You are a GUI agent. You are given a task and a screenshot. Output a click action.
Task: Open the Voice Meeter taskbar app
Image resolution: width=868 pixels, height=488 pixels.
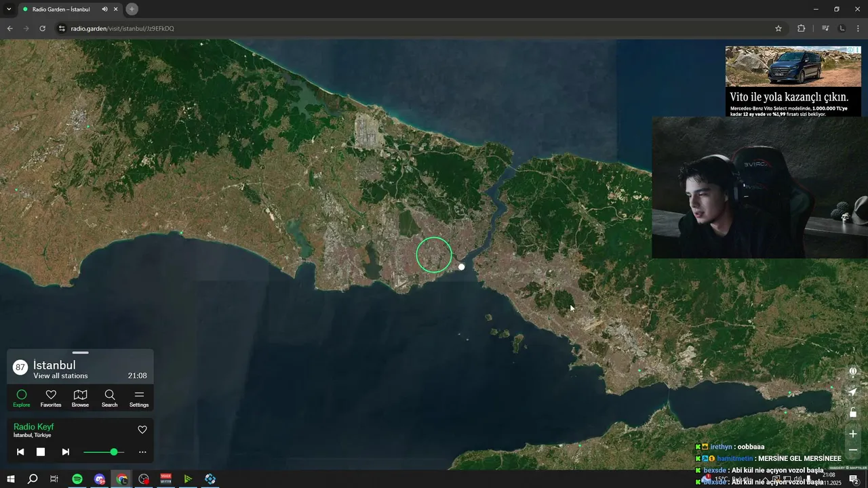pyautogui.click(x=165, y=479)
